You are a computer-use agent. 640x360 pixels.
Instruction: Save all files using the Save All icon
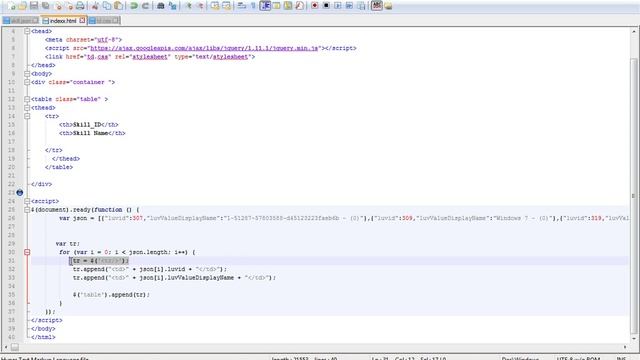[46, 6]
